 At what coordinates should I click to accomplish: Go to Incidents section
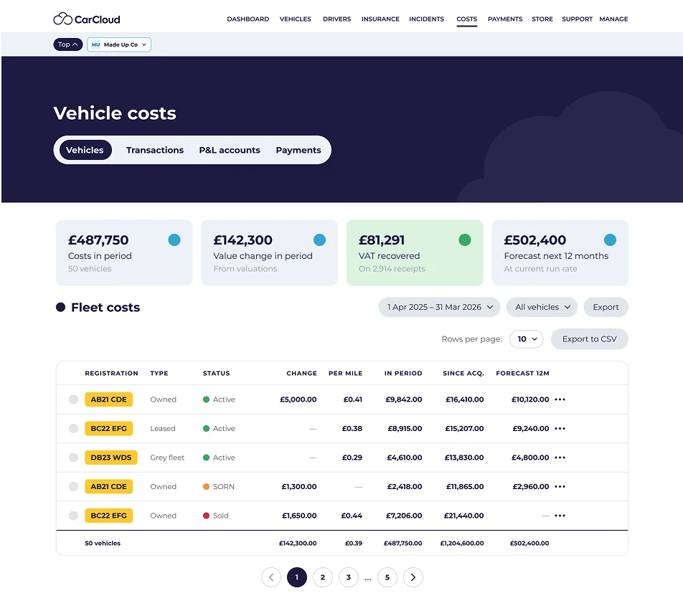coord(426,19)
